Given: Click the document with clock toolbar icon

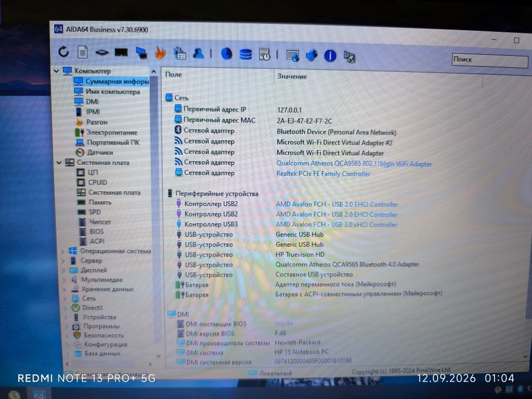Looking at the screenshot, I should 265,55.
